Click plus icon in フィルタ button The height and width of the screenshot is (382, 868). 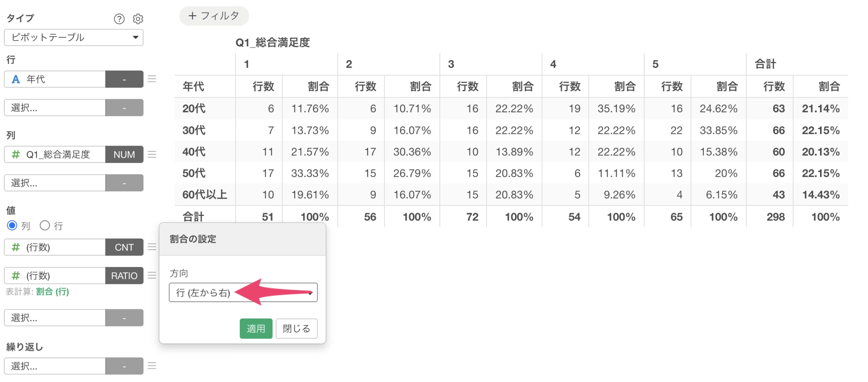click(x=192, y=16)
